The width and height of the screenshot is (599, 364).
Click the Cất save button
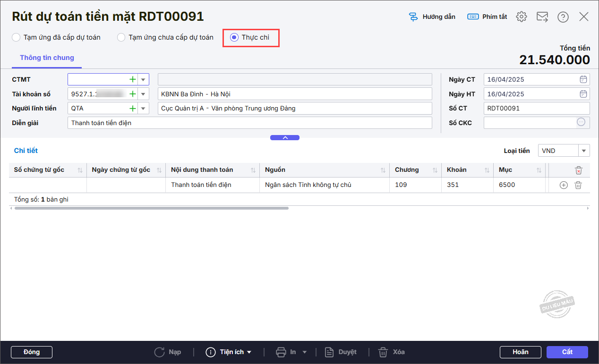tap(567, 352)
